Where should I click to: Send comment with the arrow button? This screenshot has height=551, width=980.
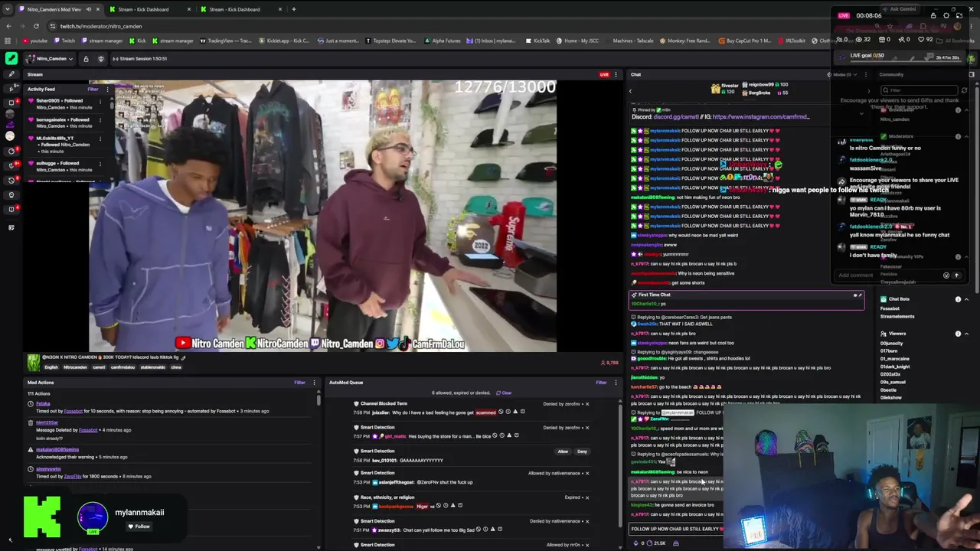956,275
